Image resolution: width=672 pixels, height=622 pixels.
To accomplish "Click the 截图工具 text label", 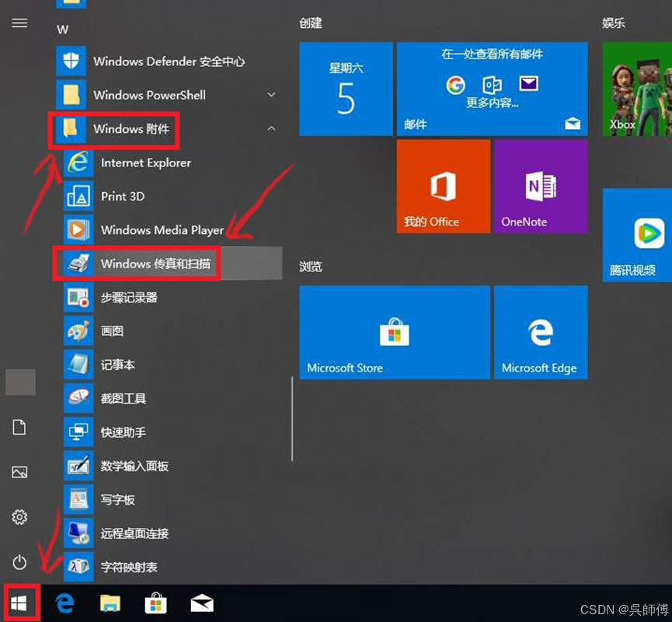I will [124, 399].
